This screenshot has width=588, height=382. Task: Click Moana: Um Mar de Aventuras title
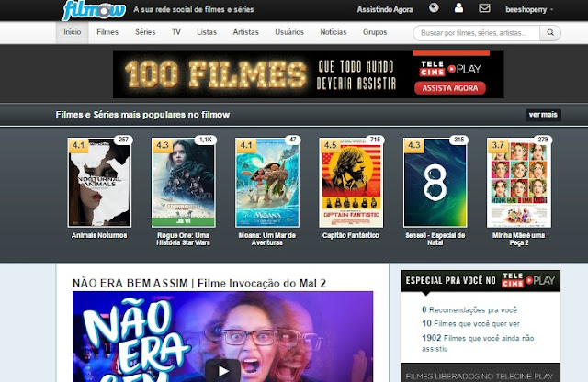point(267,239)
